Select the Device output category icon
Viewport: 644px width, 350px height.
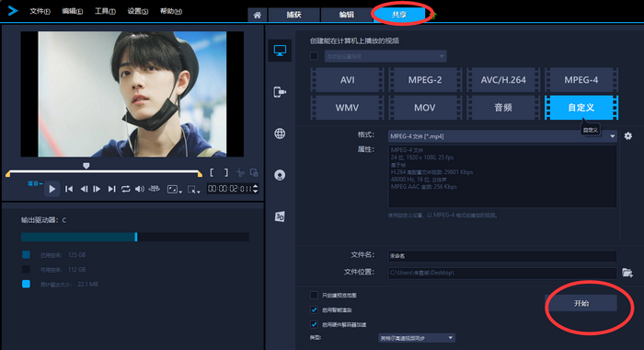point(280,92)
